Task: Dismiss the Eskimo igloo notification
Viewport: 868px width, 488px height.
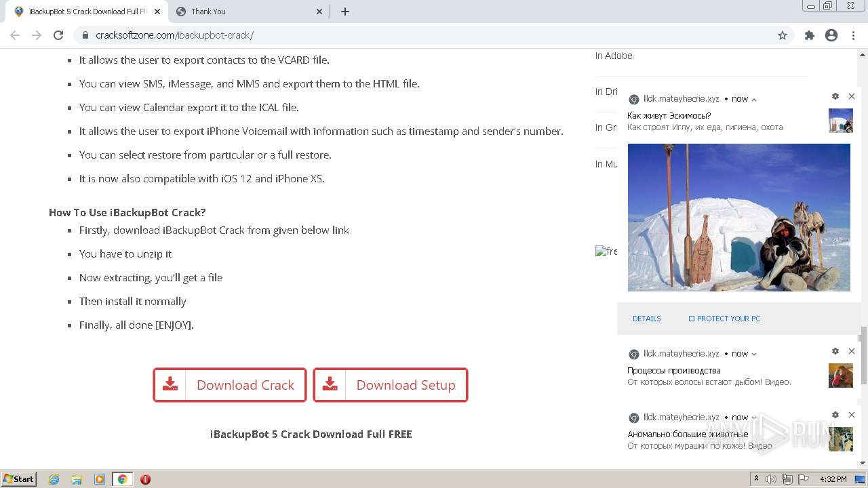Action: click(852, 96)
